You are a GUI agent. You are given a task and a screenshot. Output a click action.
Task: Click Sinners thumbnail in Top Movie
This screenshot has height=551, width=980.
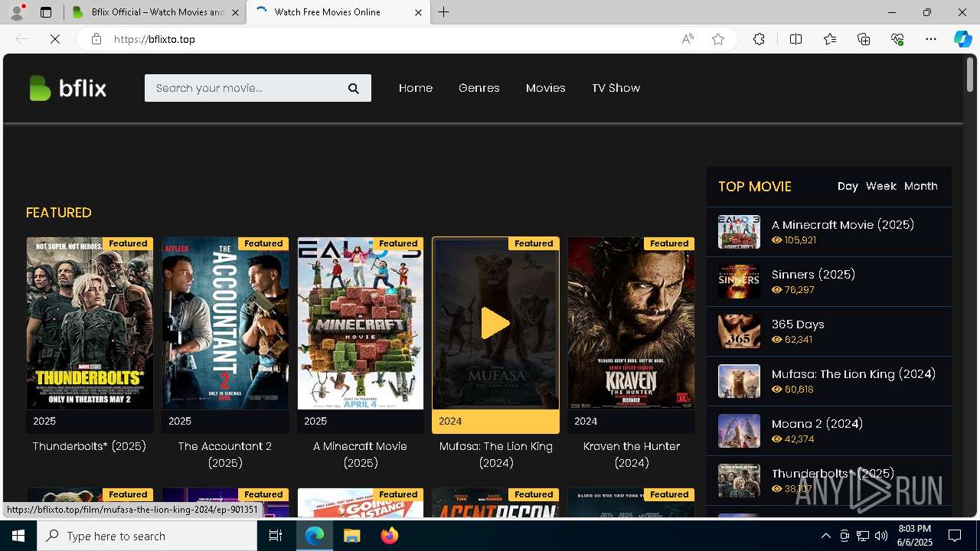pos(739,282)
